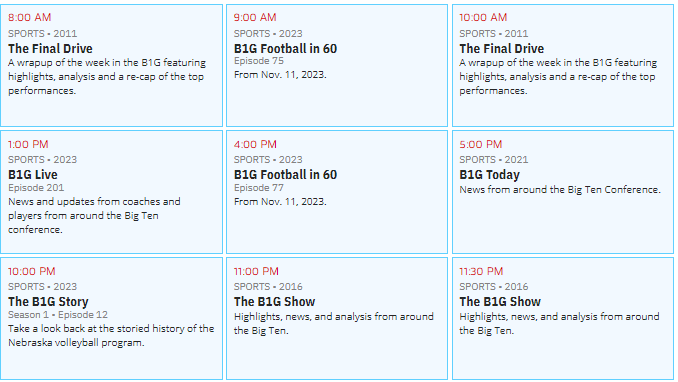The image size is (678, 382).
Task: Click the 1:00 PM time label
Action: tap(28, 144)
